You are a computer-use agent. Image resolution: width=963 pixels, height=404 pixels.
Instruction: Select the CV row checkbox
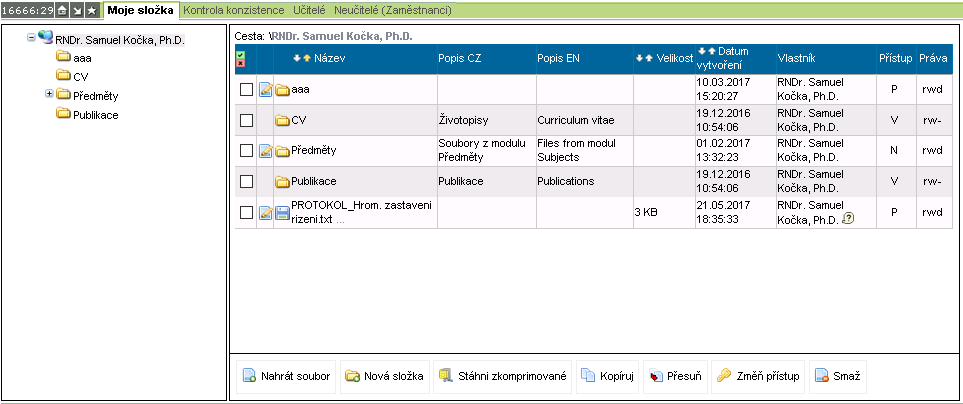click(246, 121)
